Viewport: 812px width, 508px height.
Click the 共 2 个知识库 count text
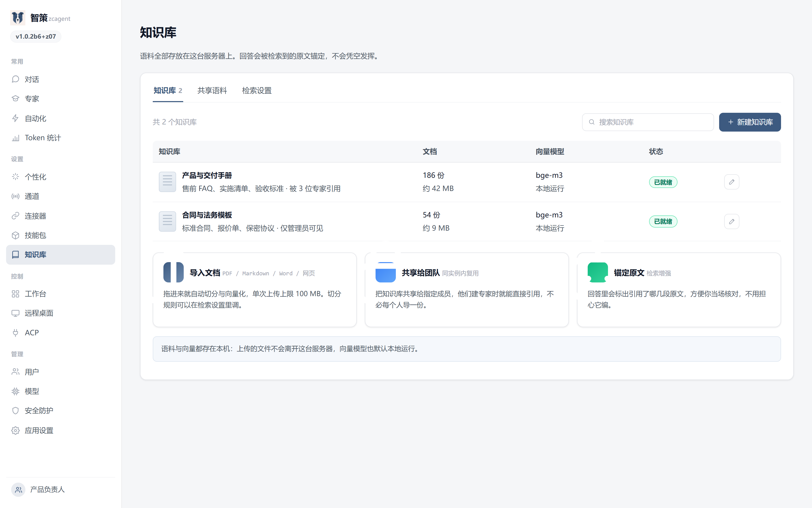tap(175, 122)
